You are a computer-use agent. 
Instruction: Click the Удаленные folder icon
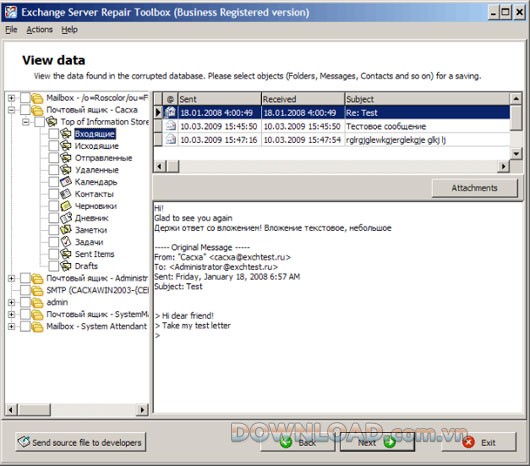pyautogui.click(x=66, y=170)
